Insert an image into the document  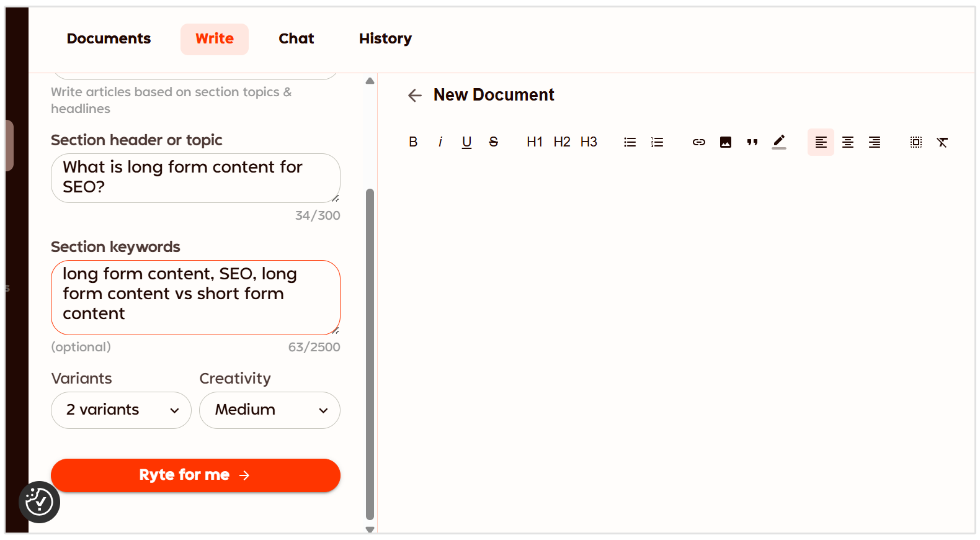tap(726, 142)
